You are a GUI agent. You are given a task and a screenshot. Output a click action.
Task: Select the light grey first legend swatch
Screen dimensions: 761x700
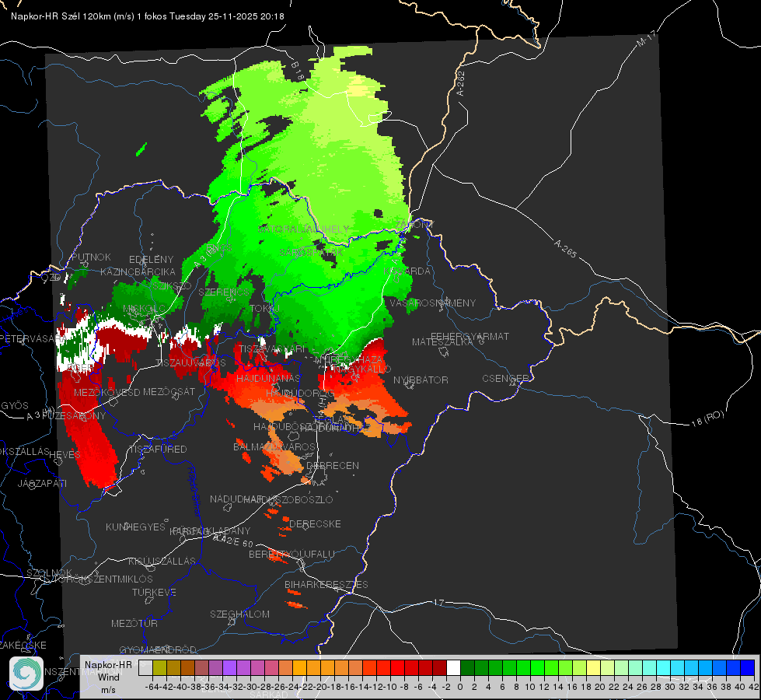click(x=145, y=667)
